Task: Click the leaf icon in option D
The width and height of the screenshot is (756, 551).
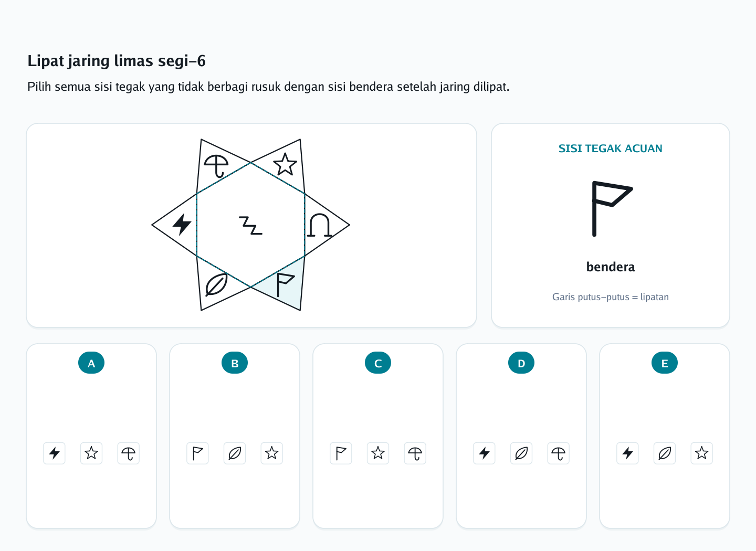Action: [521, 453]
